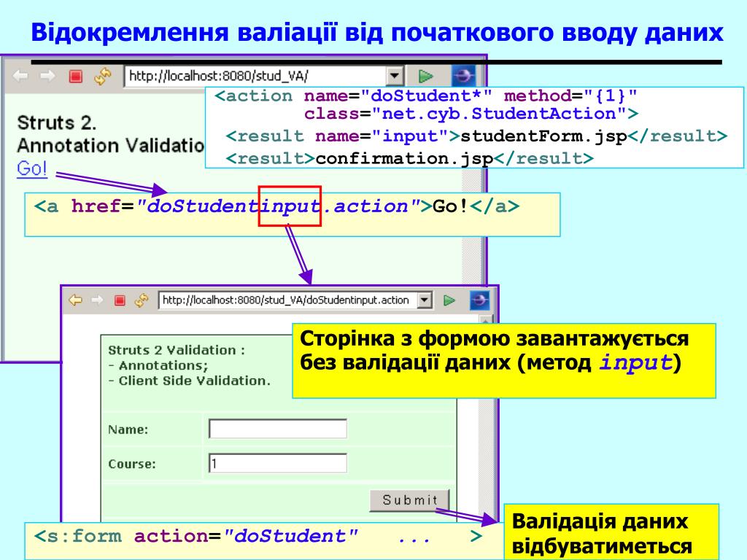Click the address field showing localhost:8080/stud_VA/
The image size is (747, 560).
tap(256, 76)
